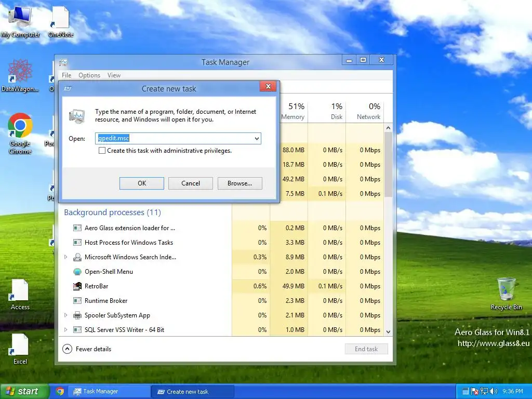Select the Runtime Broker process name
532x399 pixels.
click(106, 301)
